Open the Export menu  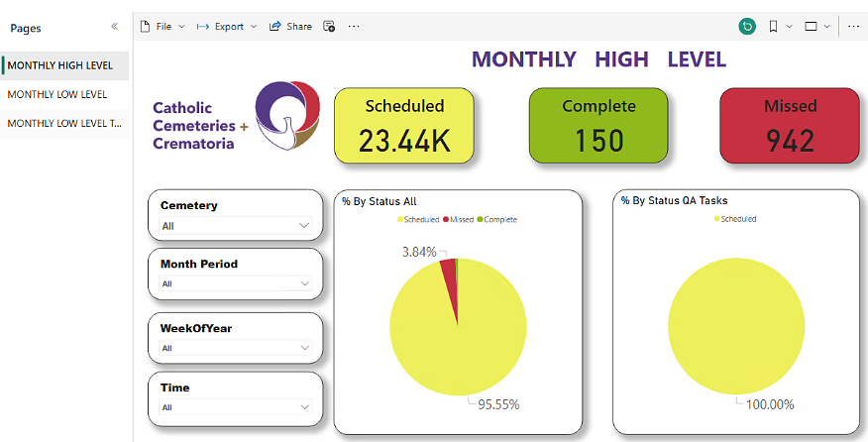click(228, 27)
